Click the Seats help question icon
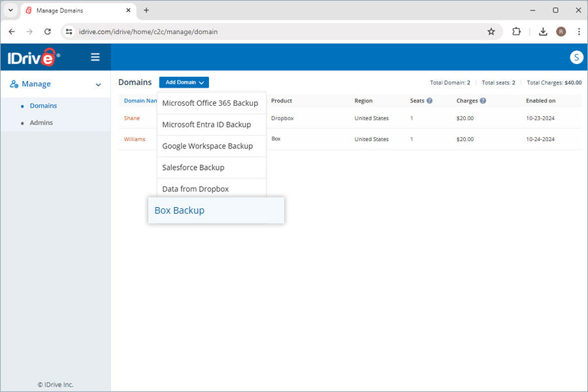The width and height of the screenshot is (588, 392). (429, 101)
